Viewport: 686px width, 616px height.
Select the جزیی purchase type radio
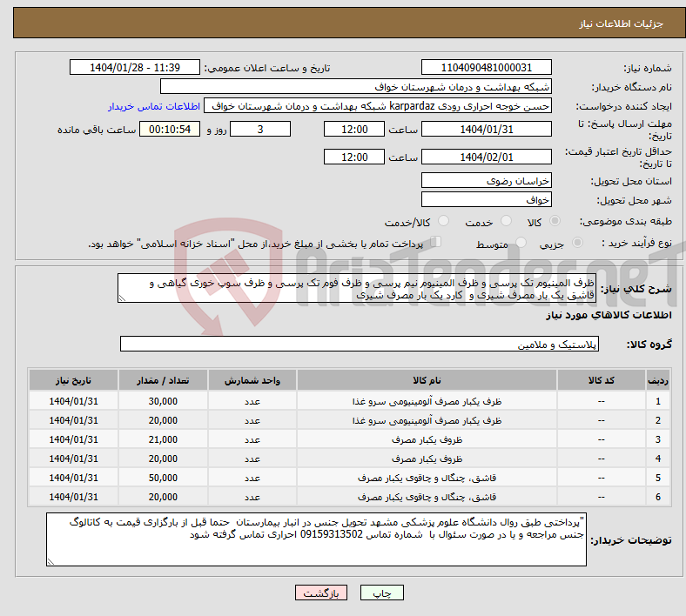[x=577, y=243]
